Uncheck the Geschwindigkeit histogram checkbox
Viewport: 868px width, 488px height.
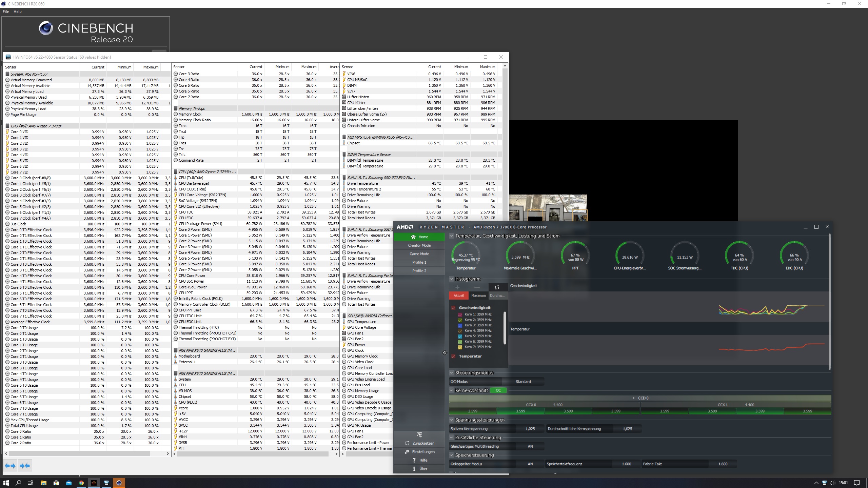point(453,308)
